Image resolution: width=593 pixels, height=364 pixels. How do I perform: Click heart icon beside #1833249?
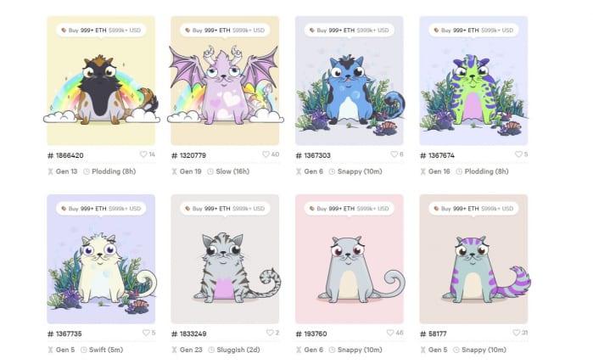270,333
